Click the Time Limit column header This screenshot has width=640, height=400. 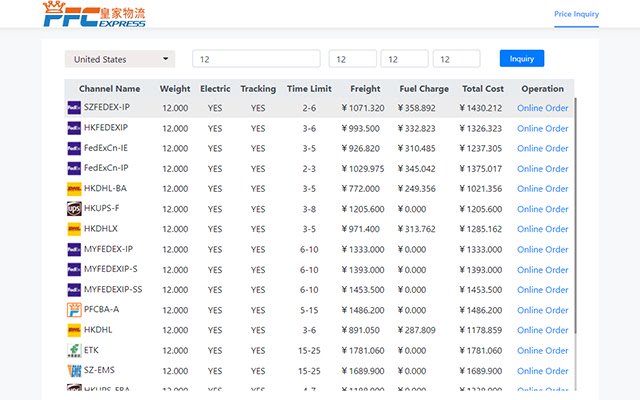coord(309,89)
